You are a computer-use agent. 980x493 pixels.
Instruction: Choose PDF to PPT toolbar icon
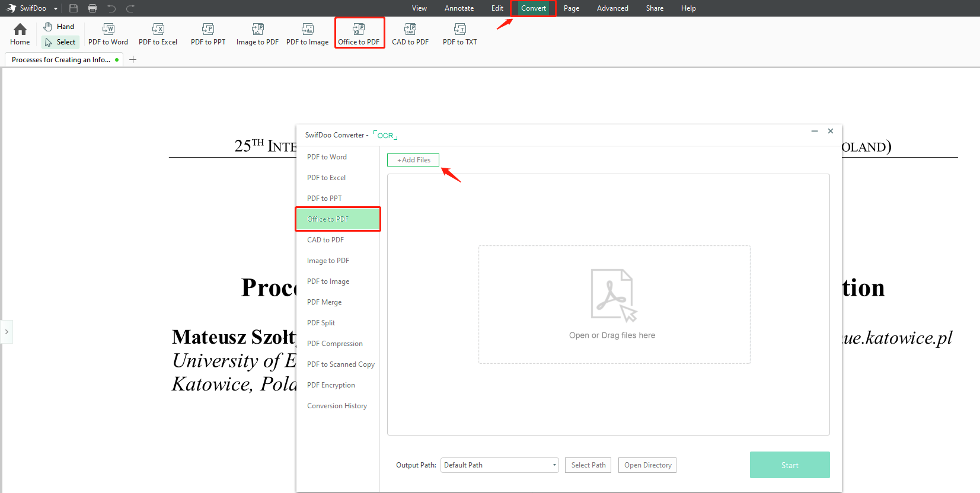tap(208, 34)
